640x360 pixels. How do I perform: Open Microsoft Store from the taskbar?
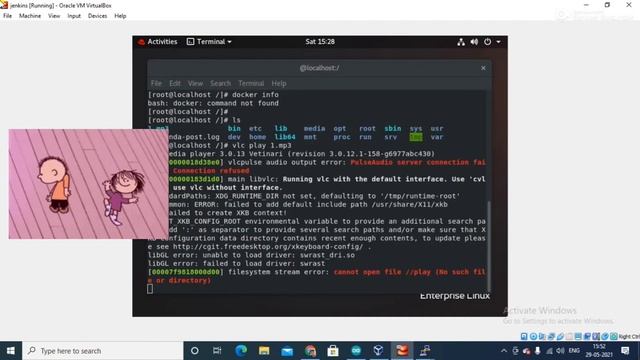[x=333, y=351]
